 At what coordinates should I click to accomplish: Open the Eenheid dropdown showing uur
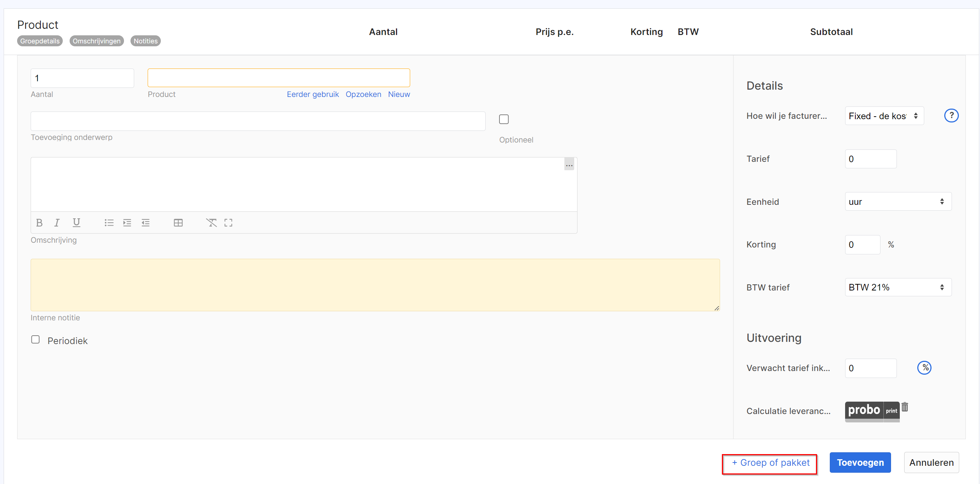[898, 202]
